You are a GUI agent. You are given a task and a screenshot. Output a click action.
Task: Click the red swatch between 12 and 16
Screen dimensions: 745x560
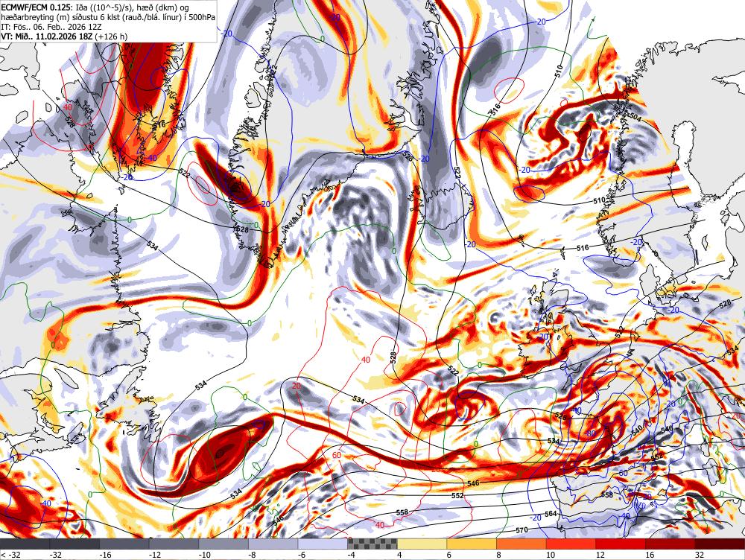(621, 544)
